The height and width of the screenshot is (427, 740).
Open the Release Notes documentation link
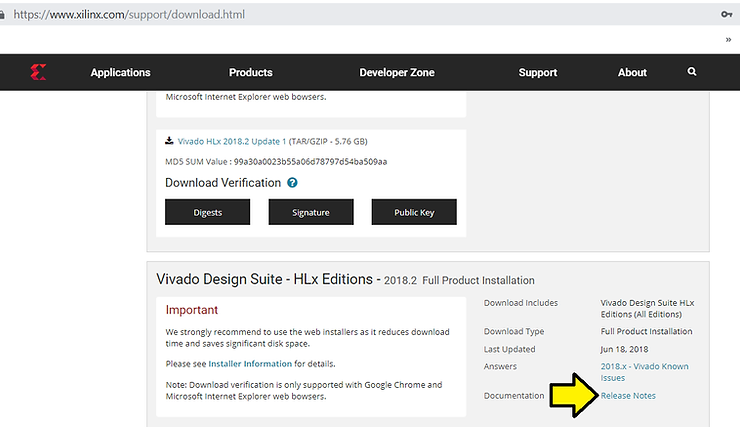tap(628, 396)
